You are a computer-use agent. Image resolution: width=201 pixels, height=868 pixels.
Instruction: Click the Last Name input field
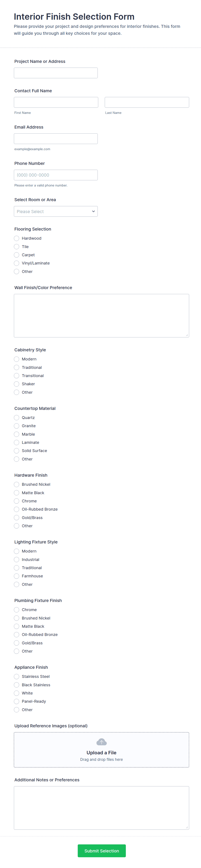click(147, 102)
